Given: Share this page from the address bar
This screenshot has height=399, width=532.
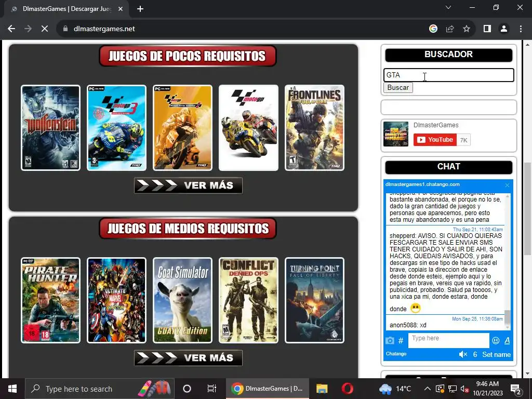Looking at the screenshot, I should pos(450,29).
